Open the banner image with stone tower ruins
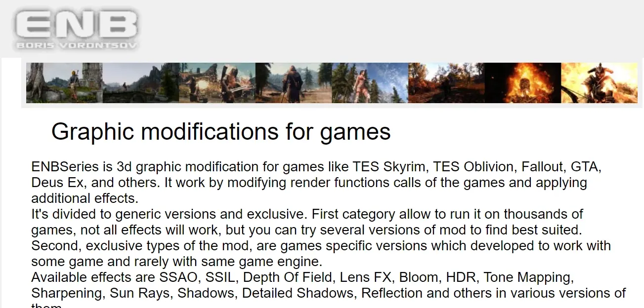Screen dimensions: 644x308 click(x=64, y=83)
